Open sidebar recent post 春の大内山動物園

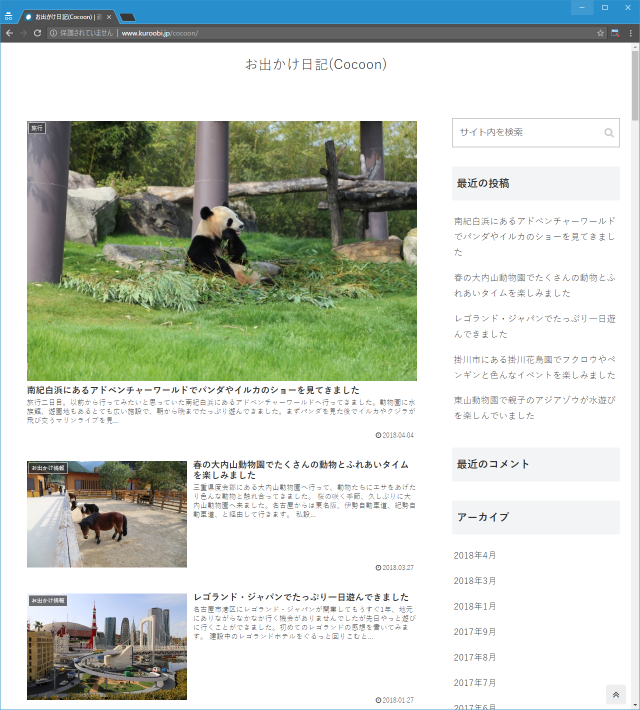pyautogui.click(x=535, y=285)
